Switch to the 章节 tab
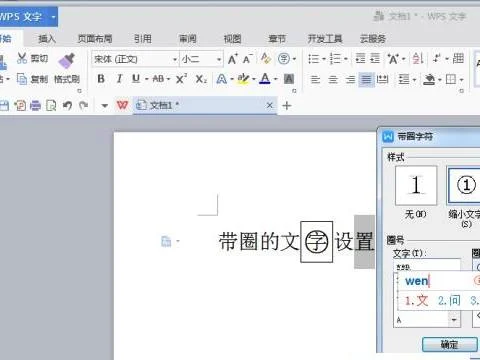This screenshot has width=480, height=360. (x=277, y=39)
